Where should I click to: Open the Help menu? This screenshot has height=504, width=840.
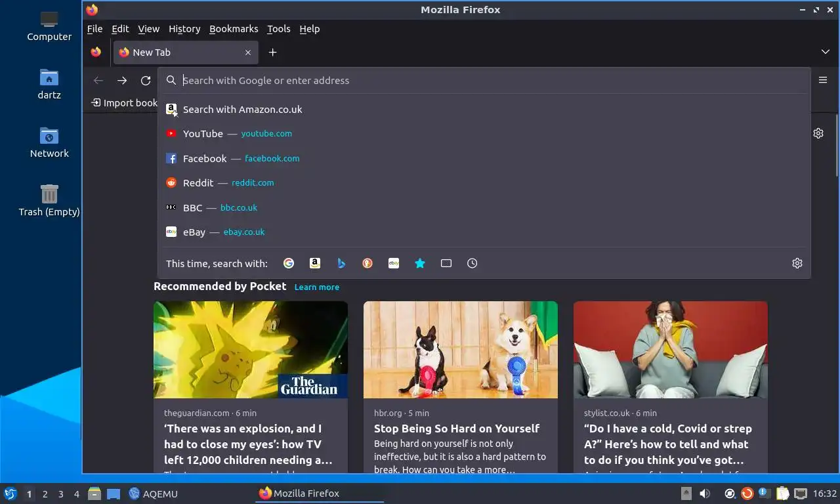[x=309, y=29]
